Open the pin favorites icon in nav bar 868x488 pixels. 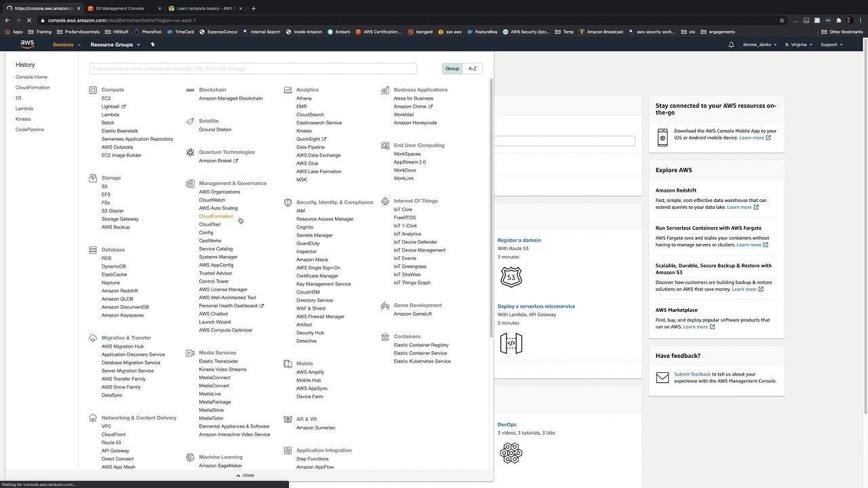tap(153, 45)
